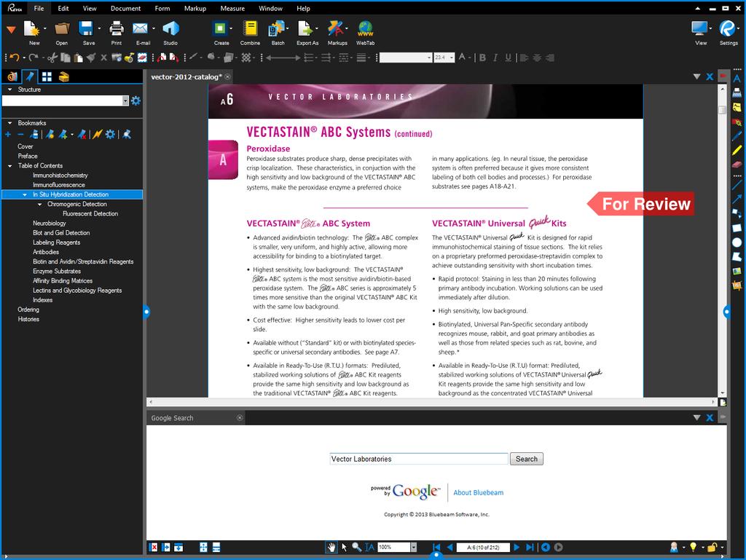Open the Batch tool icon
Image resolution: width=746 pixels, height=560 pixels.
pos(276,28)
